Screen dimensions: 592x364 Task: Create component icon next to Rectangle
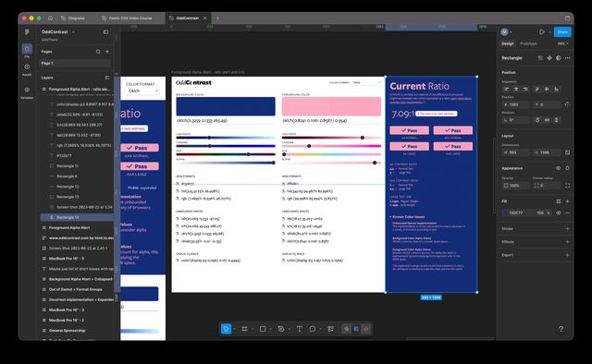[x=549, y=57]
